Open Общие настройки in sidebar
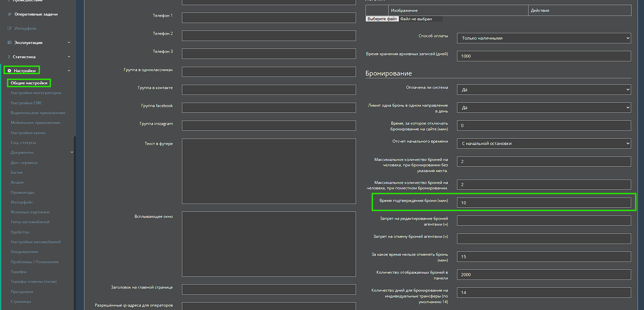The width and height of the screenshot is (644, 310). tap(29, 83)
